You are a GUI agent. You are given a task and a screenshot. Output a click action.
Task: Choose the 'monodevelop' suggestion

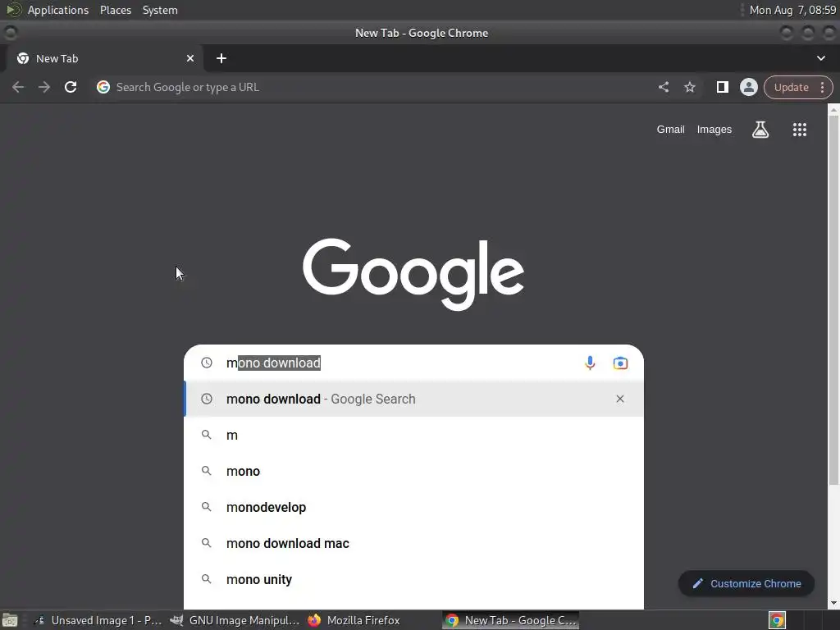pos(413,507)
